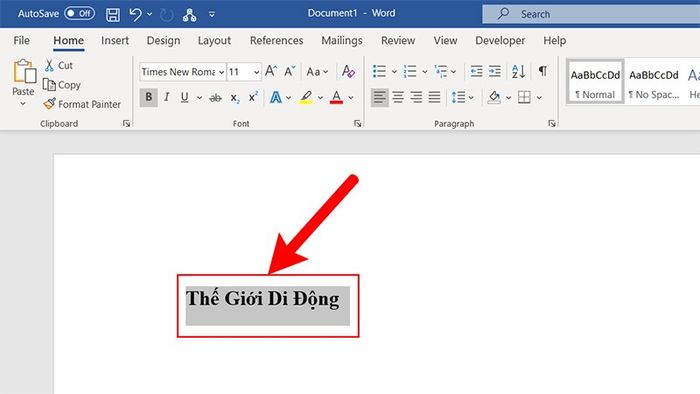Apply paragraph shading bucket

point(494,97)
